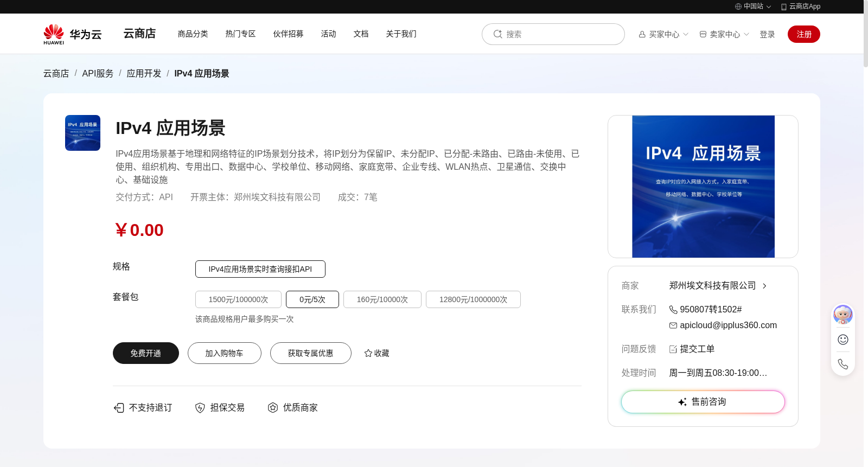Open the robot assistant avatar

(843, 315)
